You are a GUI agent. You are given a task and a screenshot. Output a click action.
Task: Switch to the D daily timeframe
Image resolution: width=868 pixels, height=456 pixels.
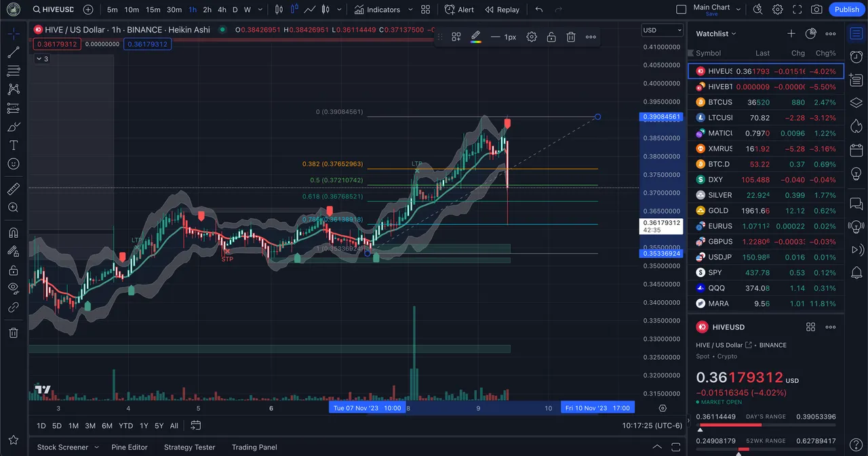[x=235, y=9]
